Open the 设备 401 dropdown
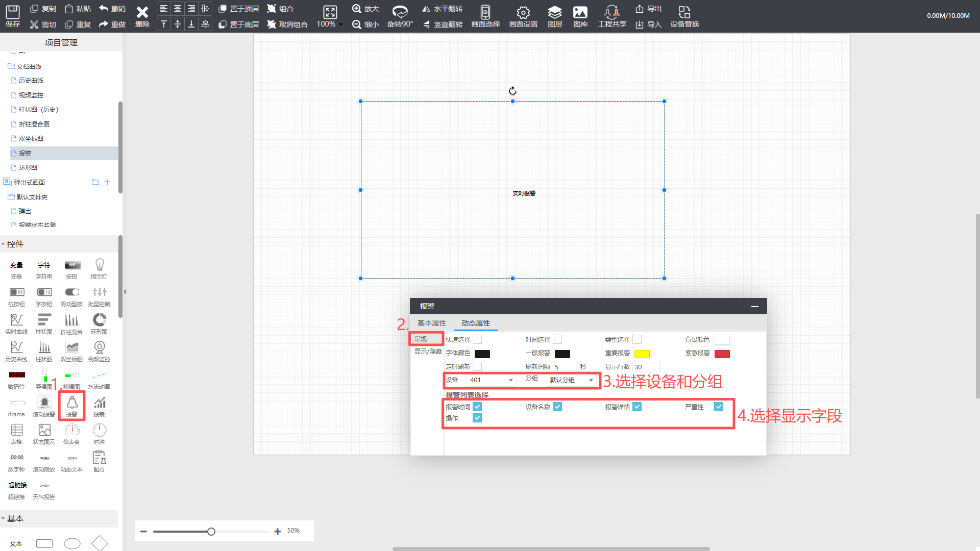 click(491, 380)
